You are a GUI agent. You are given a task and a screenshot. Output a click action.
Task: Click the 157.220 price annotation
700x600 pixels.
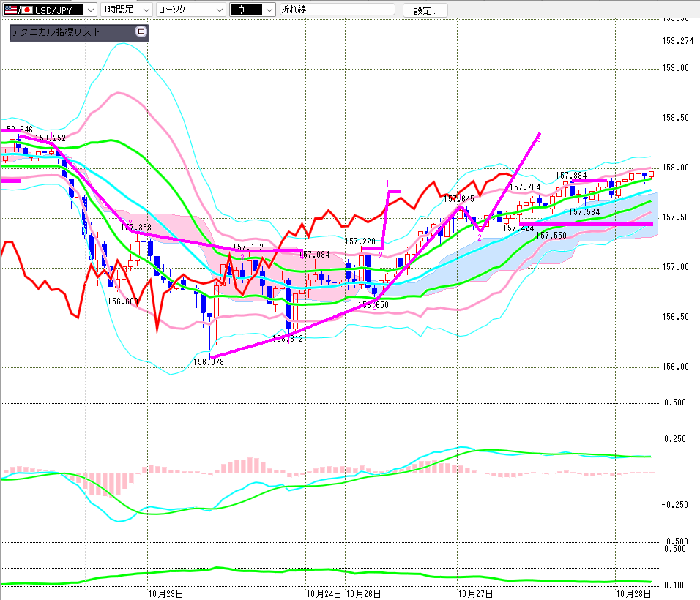pyautogui.click(x=360, y=241)
